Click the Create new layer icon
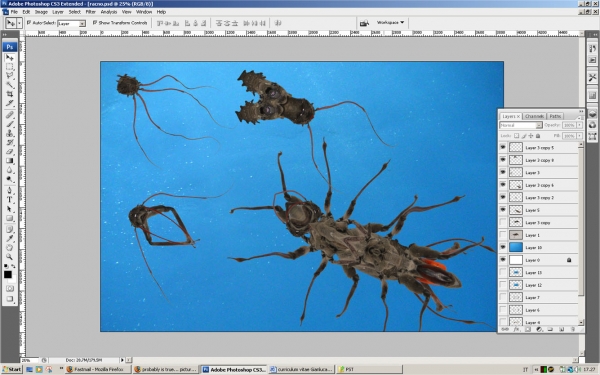This screenshot has width=600, height=375. [561, 329]
